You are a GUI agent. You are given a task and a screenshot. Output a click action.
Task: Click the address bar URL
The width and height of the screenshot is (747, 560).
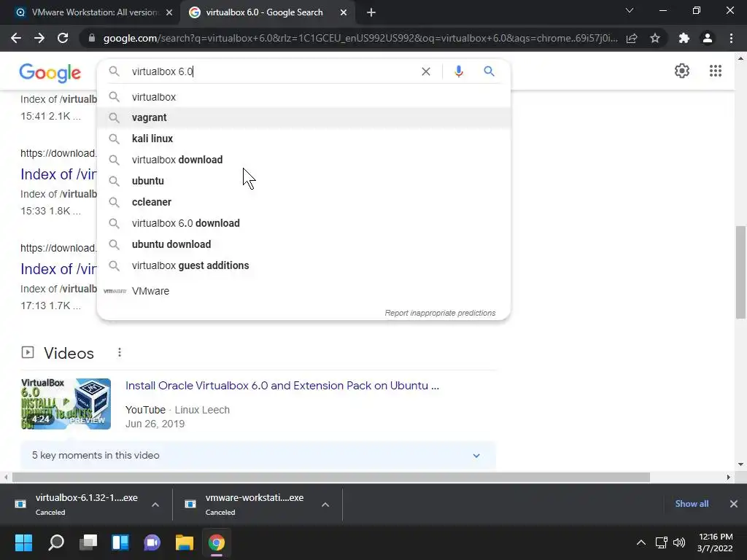(x=360, y=38)
